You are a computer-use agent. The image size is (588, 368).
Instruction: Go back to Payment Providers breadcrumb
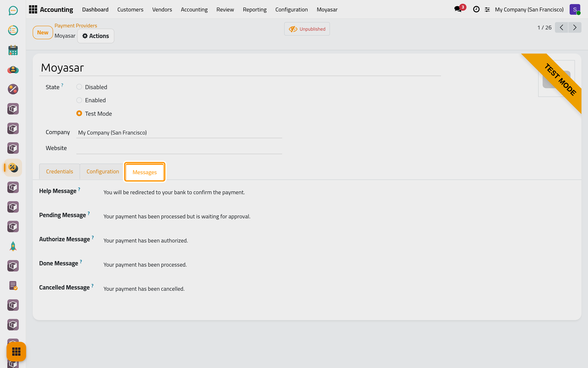coord(76,26)
